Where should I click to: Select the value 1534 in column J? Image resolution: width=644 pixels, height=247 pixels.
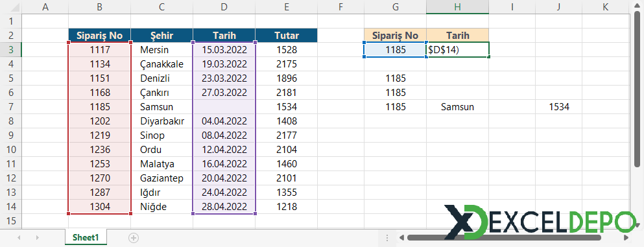tap(559, 107)
